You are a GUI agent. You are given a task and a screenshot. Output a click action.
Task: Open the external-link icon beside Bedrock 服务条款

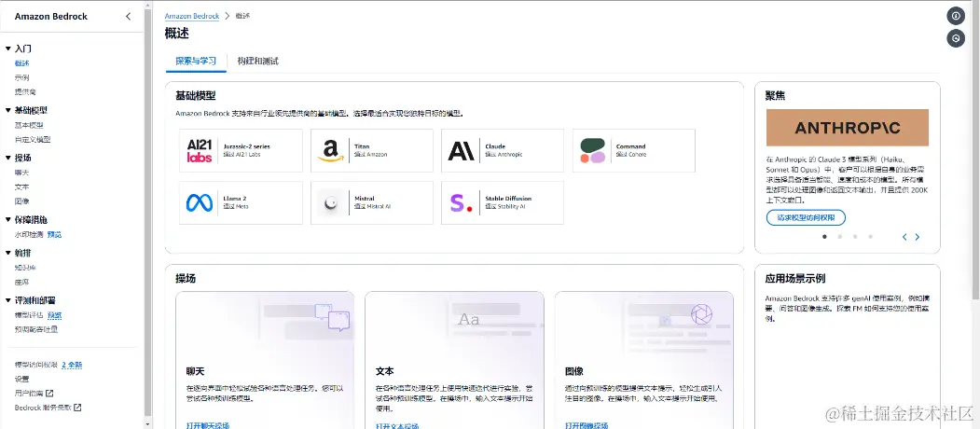click(77, 408)
